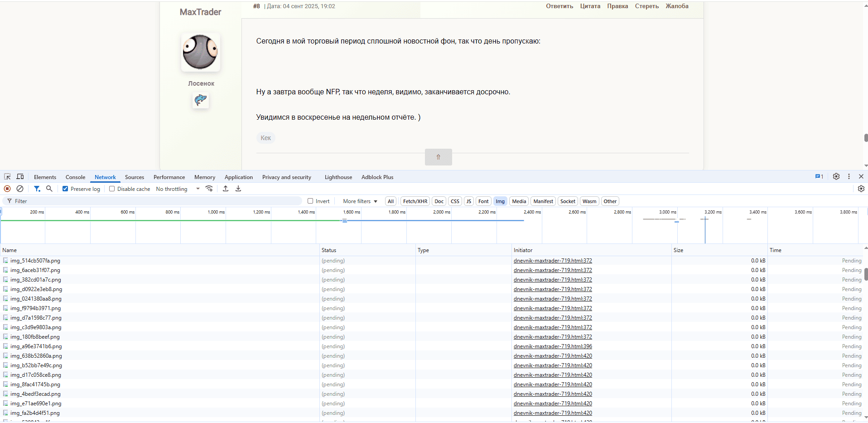
Task: Open network search with magnifier icon
Action: pyautogui.click(x=49, y=189)
